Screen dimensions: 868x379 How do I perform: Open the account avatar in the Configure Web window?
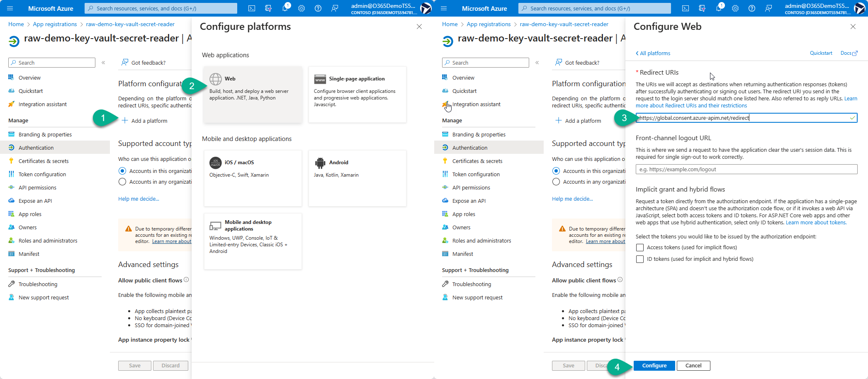860,8
